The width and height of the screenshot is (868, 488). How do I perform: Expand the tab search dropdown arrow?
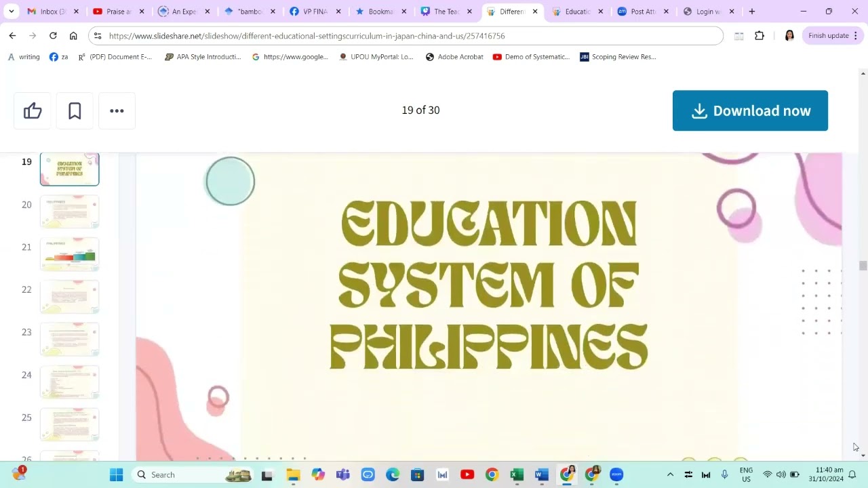click(x=12, y=12)
